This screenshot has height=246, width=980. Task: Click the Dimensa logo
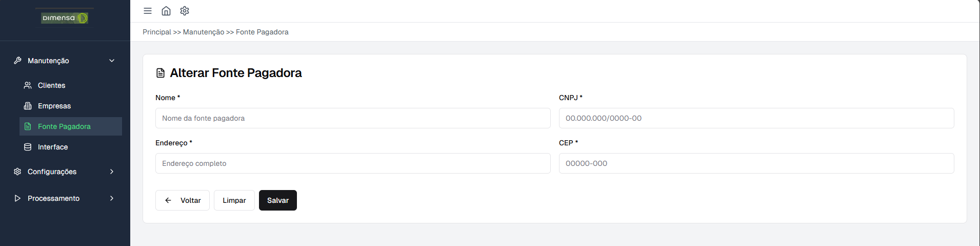[65, 18]
